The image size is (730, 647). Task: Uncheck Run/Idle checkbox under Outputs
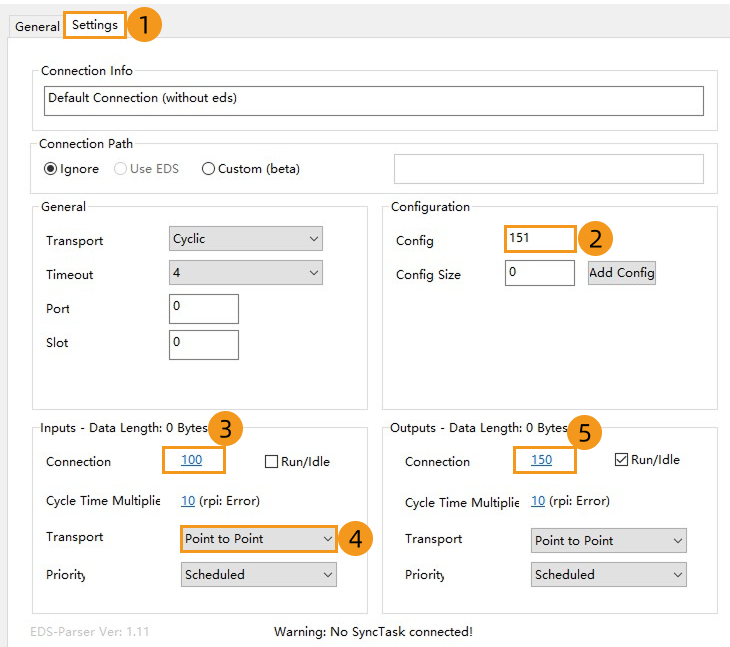point(621,460)
